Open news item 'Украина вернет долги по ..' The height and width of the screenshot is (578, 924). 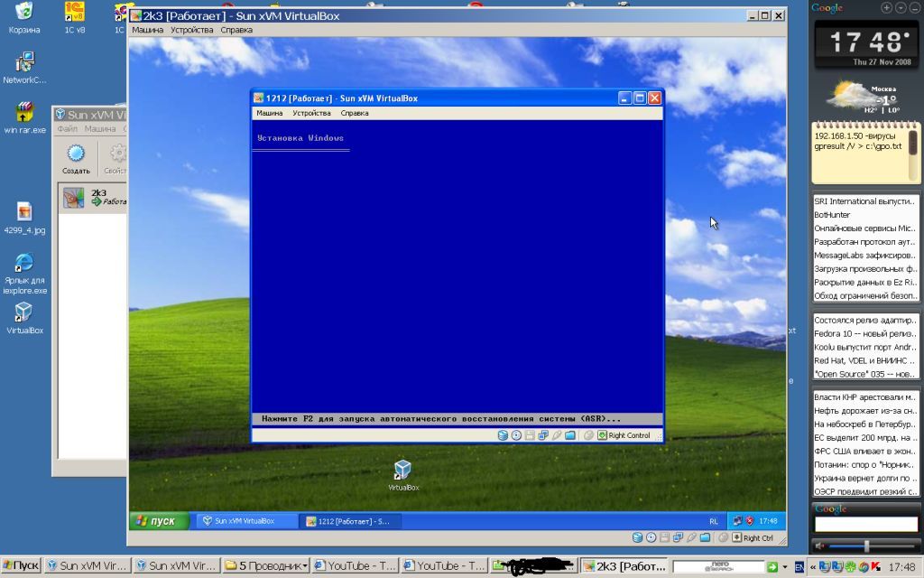[865, 478]
